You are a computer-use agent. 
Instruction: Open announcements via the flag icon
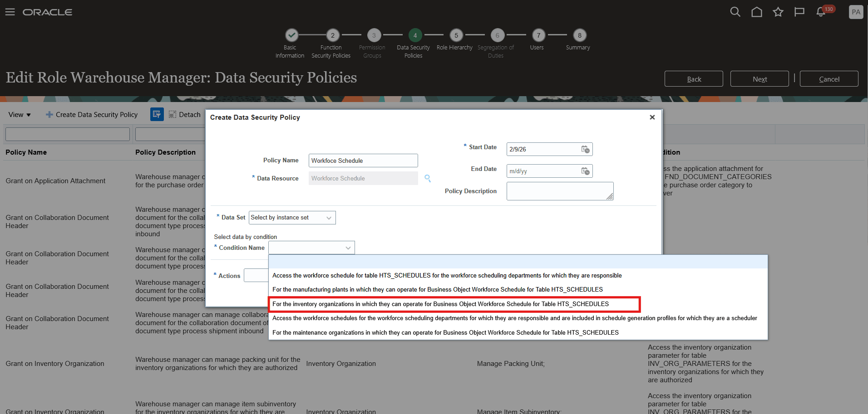coord(799,12)
